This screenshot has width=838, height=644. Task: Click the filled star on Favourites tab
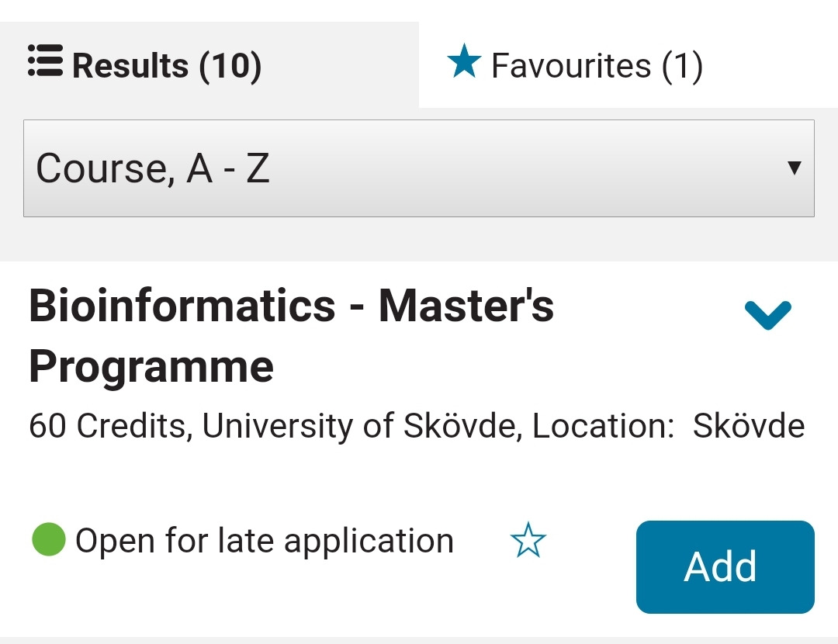tap(464, 61)
